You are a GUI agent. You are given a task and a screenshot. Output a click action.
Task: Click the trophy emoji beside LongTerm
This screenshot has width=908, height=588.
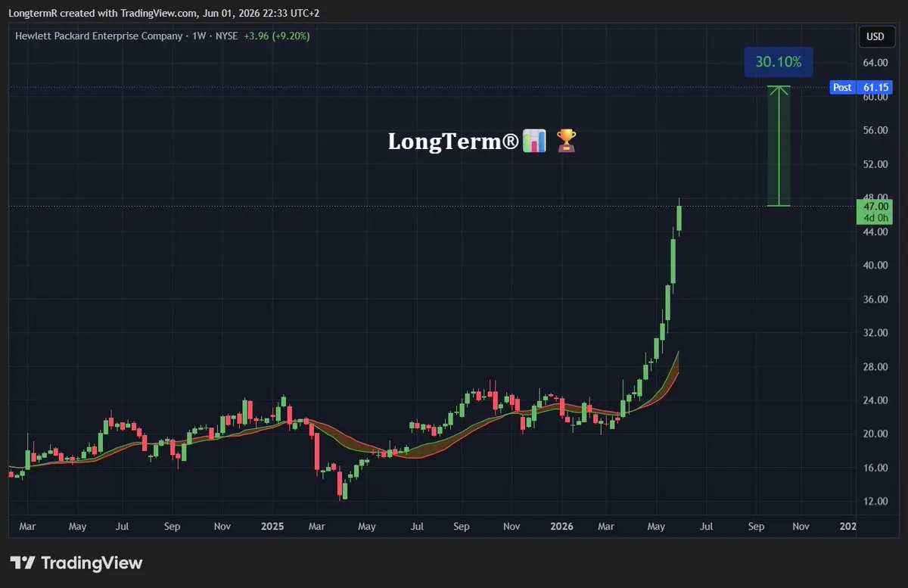[566, 140]
